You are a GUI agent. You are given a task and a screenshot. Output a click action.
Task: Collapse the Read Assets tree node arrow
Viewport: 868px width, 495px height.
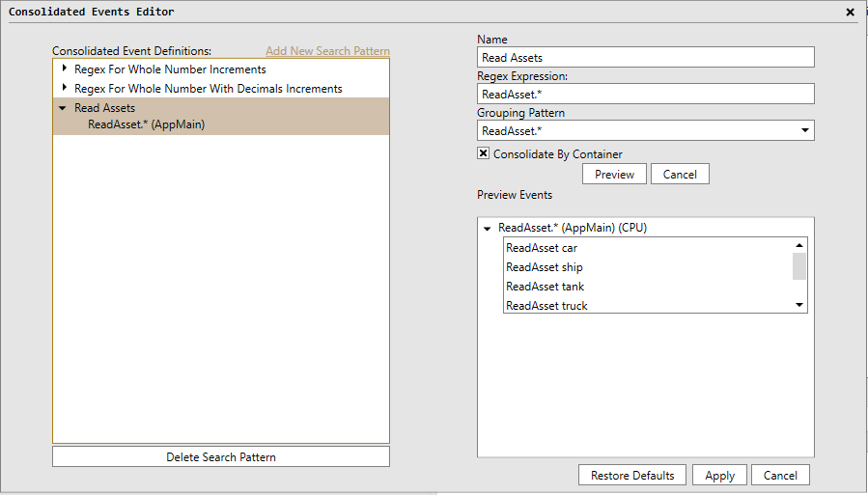coord(63,108)
